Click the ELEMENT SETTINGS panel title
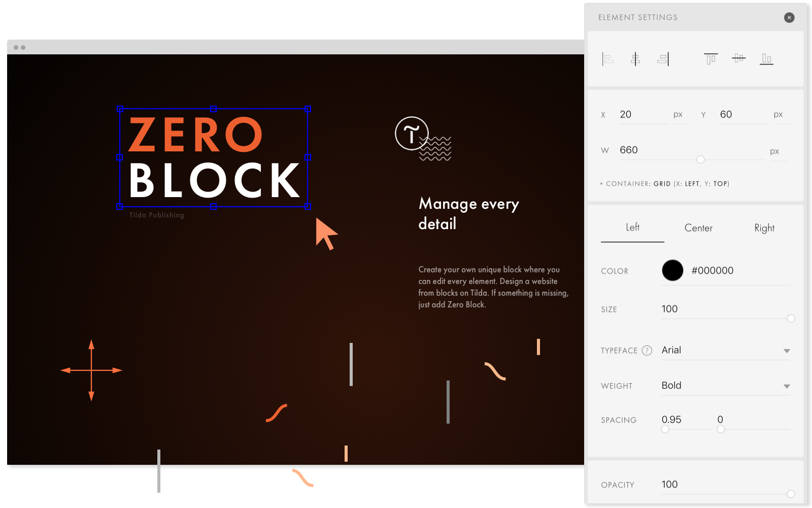 (x=637, y=17)
